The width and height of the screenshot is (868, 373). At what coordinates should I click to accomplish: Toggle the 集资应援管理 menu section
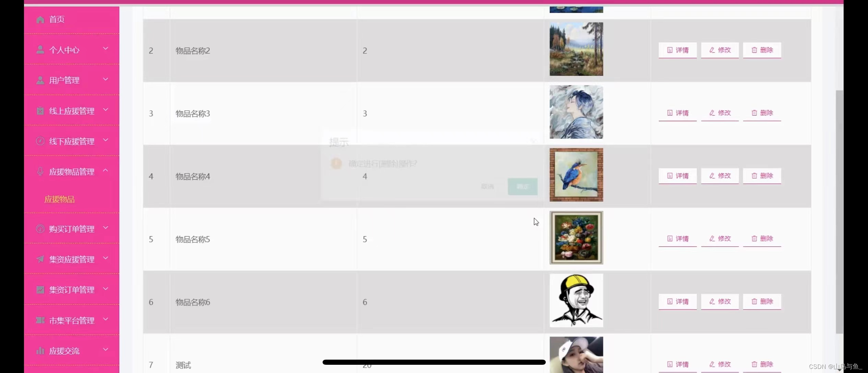(x=71, y=259)
